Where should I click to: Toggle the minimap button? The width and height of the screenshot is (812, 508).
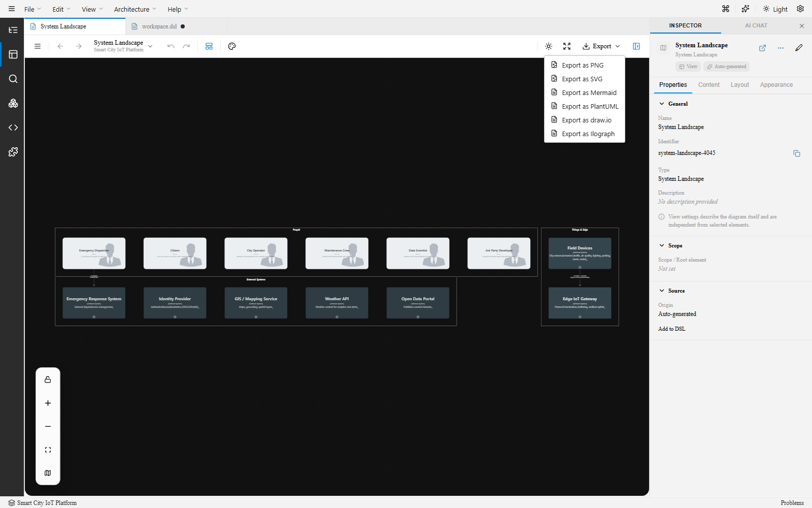[x=48, y=473]
